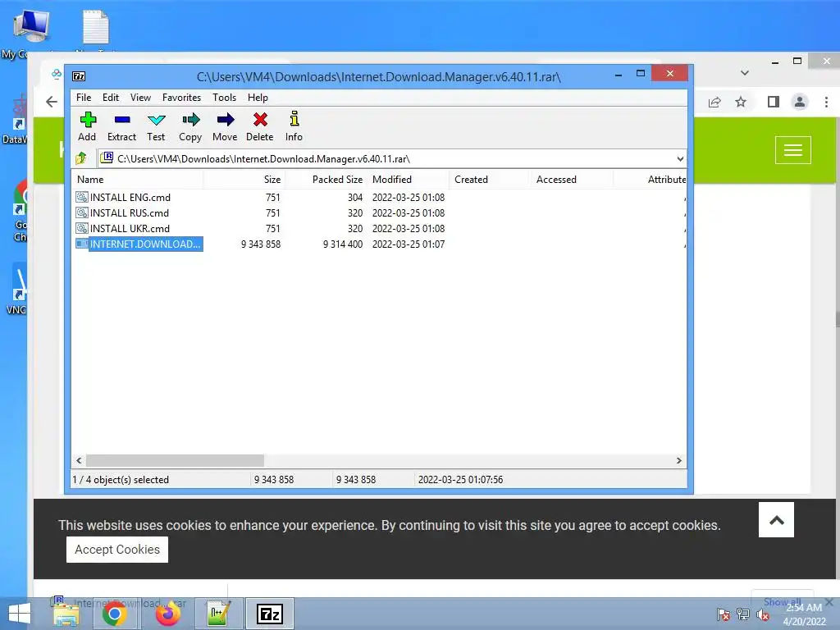Sort by the Size column header
The height and width of the screenshot is (630, 840).
pyautogui.click(x=244, y=180)
